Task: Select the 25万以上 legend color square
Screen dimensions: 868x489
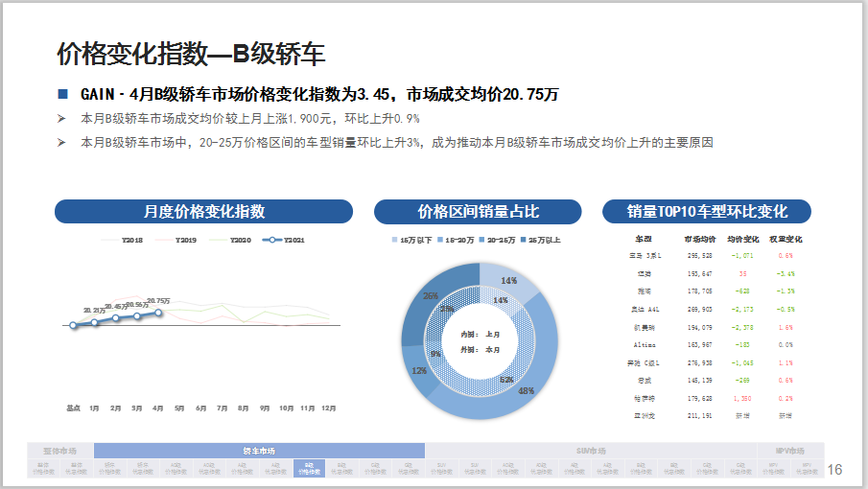Action: [523, 239]
